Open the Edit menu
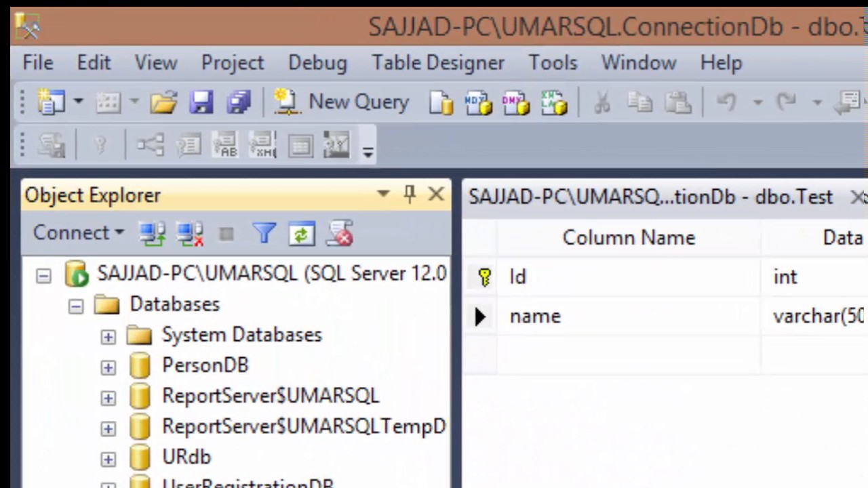The image size is (868, 488). [94, 62]
